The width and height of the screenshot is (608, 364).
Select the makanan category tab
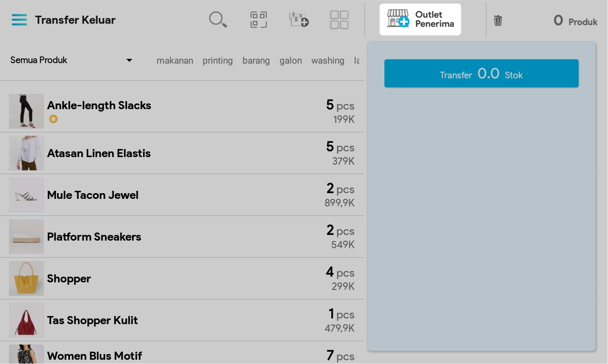(x=175, y=61)
